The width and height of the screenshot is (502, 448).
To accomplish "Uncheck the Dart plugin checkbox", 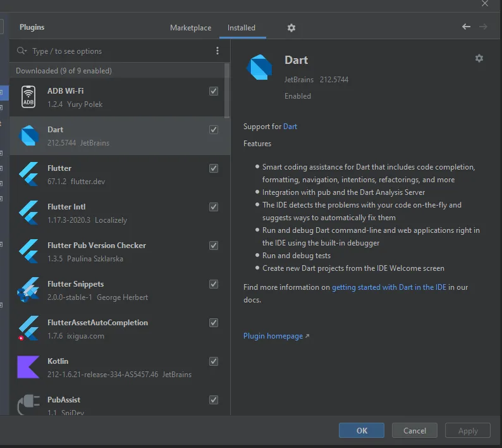I will coord(214,130).
